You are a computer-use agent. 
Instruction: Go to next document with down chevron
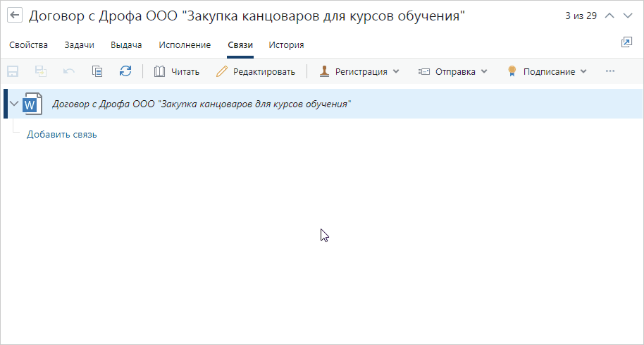(x=628, y=16)
